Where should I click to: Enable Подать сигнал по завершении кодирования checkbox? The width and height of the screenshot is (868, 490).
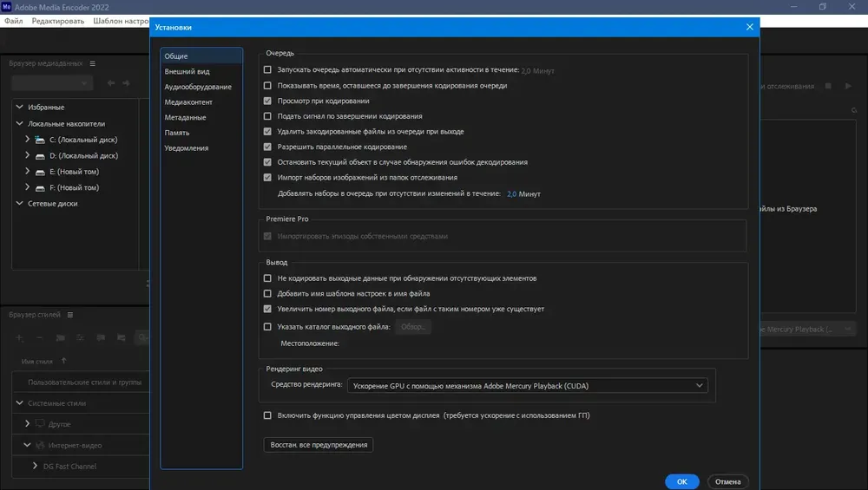267,116
